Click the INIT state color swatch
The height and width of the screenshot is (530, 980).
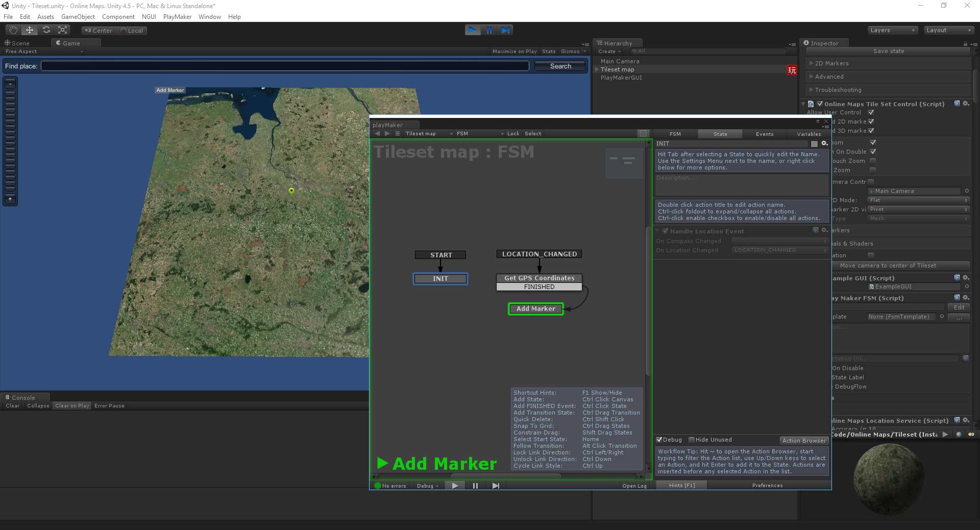814,144
